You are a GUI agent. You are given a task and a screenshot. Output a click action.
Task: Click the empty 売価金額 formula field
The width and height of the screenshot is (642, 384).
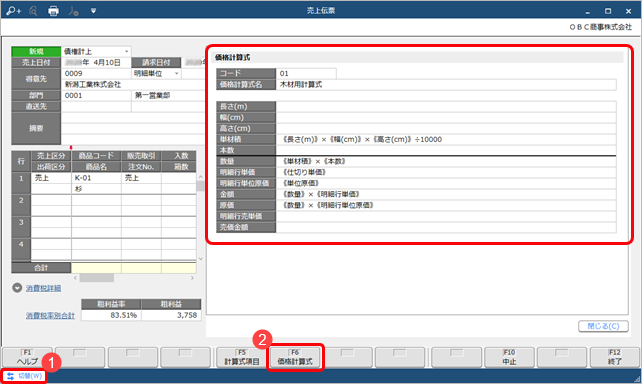point(446,228)
